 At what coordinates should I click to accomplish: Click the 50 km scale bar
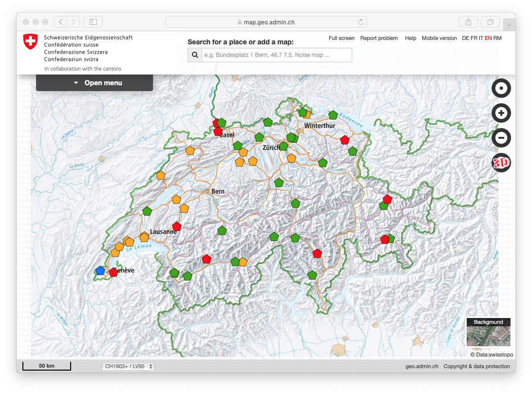pyautogui.click(x=46, y=366)
